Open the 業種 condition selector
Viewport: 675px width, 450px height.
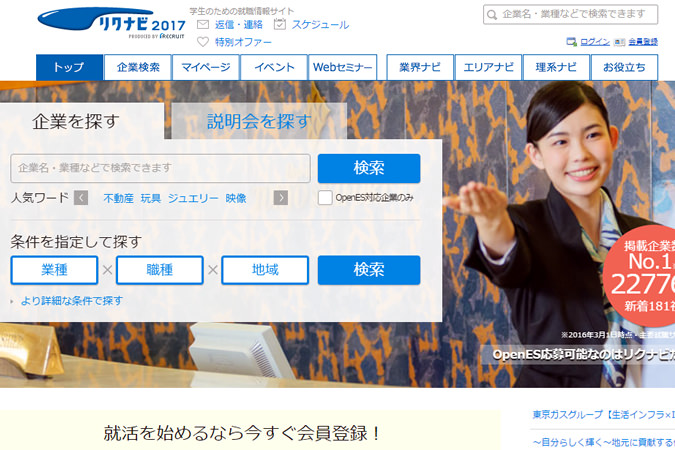(x=54, y=270)
